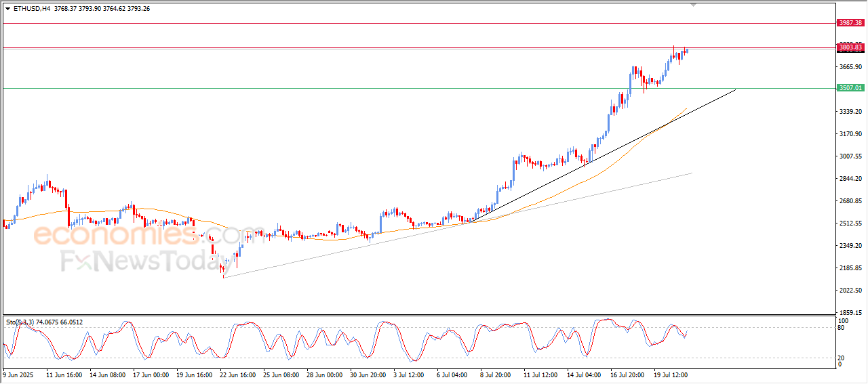The width and height of the screenshot is (868, 384).
Task: Click the 11 Jul 12:00 time label
Action: [540, 374]
